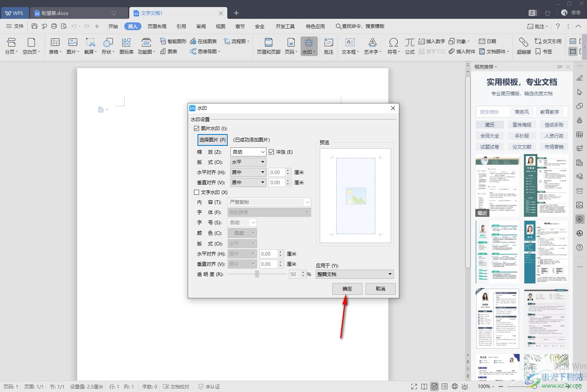
Task: Open the Scale (缩放) dropdown set to 自动
Action: coord(248,152)
